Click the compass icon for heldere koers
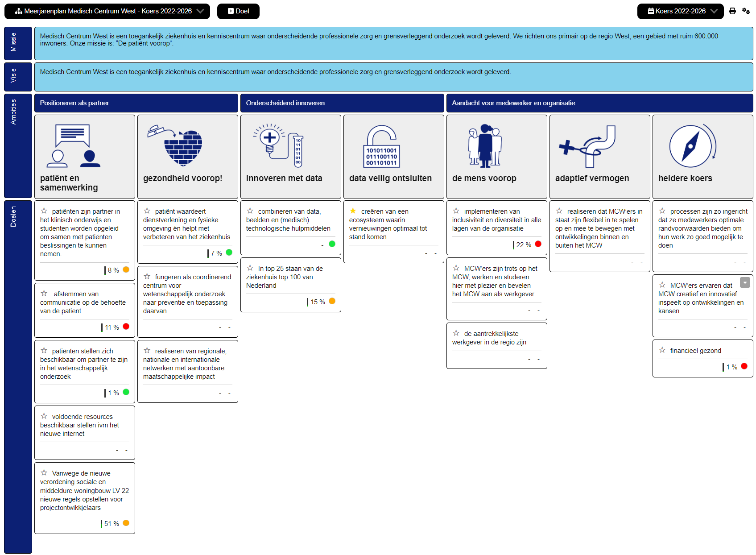The image size is (756, 555). tap(691, 145)
